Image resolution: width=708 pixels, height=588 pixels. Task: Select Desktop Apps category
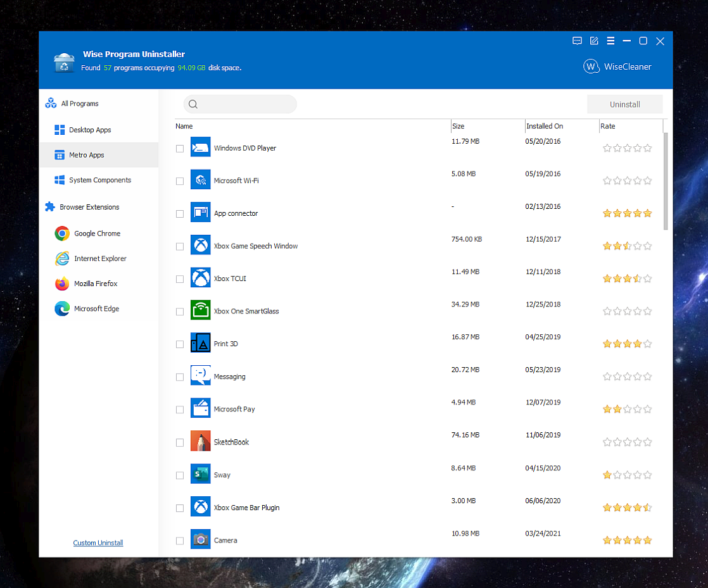click(90, 130)
